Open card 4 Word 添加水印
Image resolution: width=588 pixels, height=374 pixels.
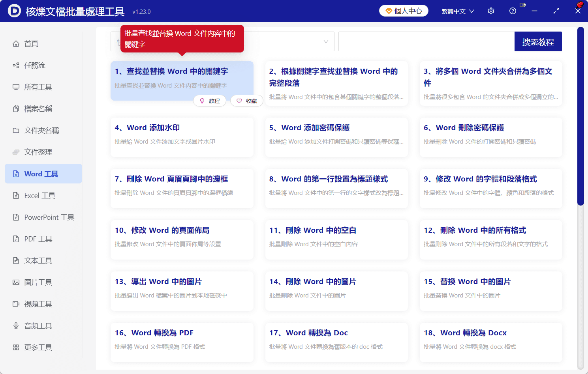[x=182, y=137]
